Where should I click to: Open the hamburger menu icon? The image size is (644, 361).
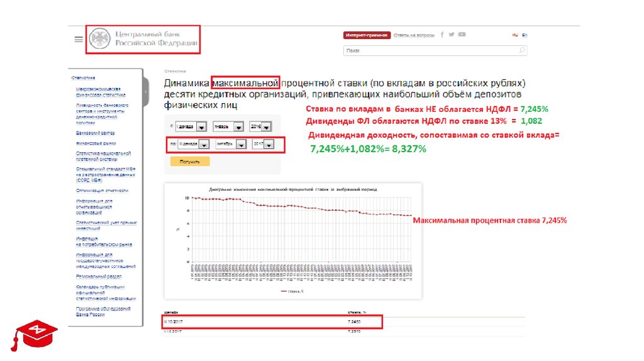pos(79,40)
